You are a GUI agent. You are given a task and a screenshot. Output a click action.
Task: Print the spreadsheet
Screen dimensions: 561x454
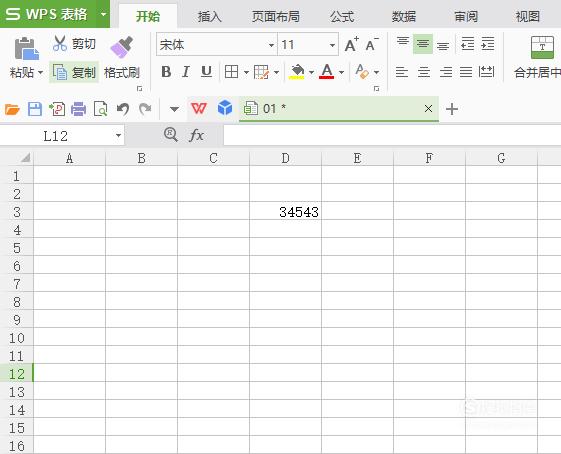coord(78,109)
